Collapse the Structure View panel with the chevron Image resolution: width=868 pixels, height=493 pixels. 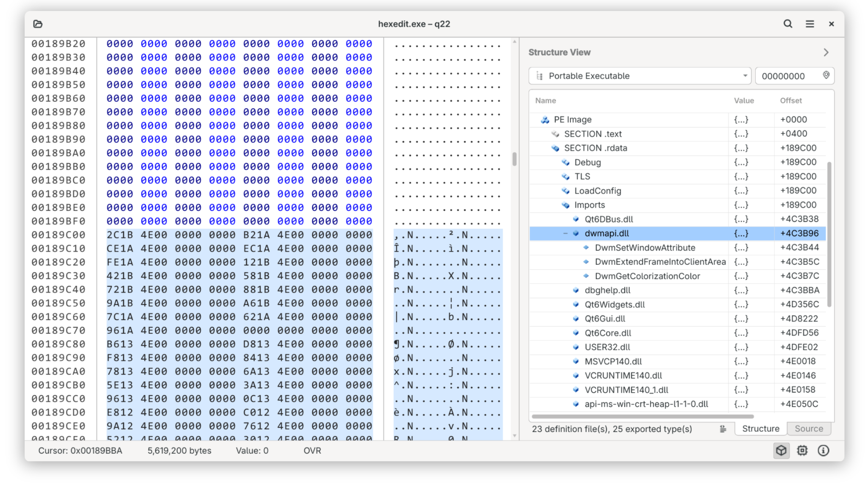(826, 52)
